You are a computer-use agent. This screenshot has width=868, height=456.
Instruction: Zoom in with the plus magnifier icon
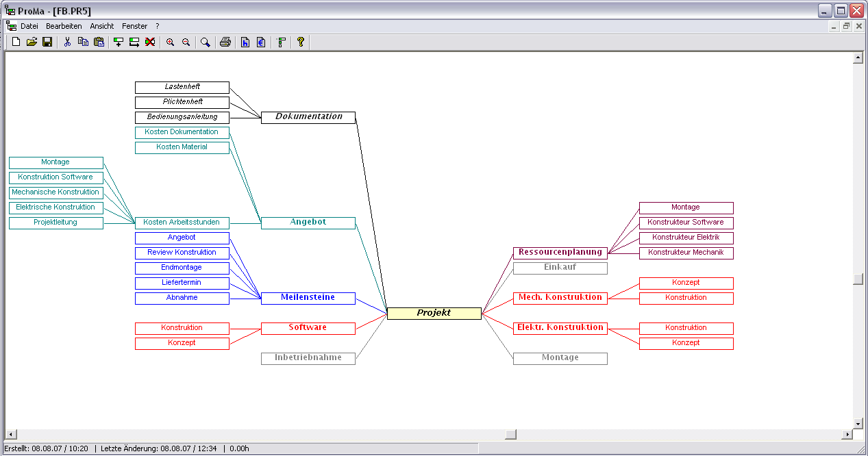(170, 42)
